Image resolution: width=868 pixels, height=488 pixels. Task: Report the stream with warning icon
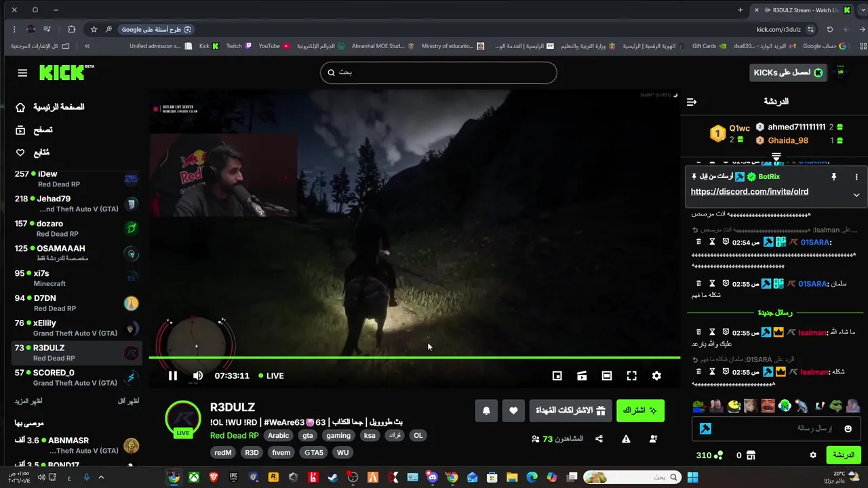click(x=626, y=439)
